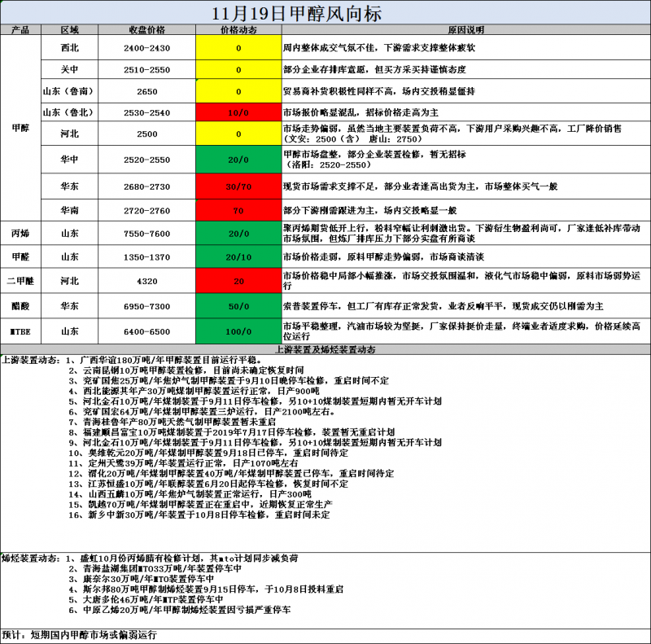Click line '定州天鹭39万吨/年'

[184, 462]
